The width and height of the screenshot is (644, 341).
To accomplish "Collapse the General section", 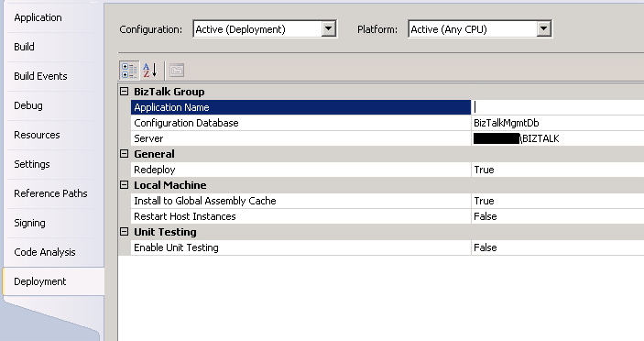I will point(124,154).
